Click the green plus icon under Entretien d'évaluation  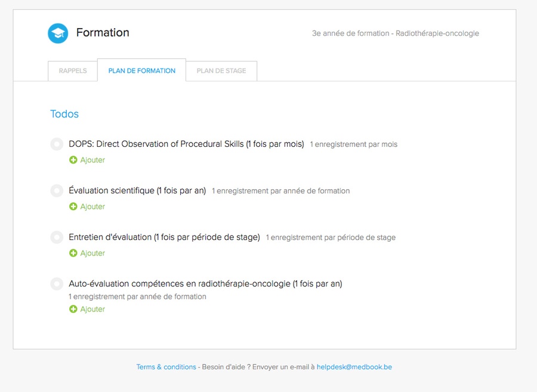[x=73, y=253]
